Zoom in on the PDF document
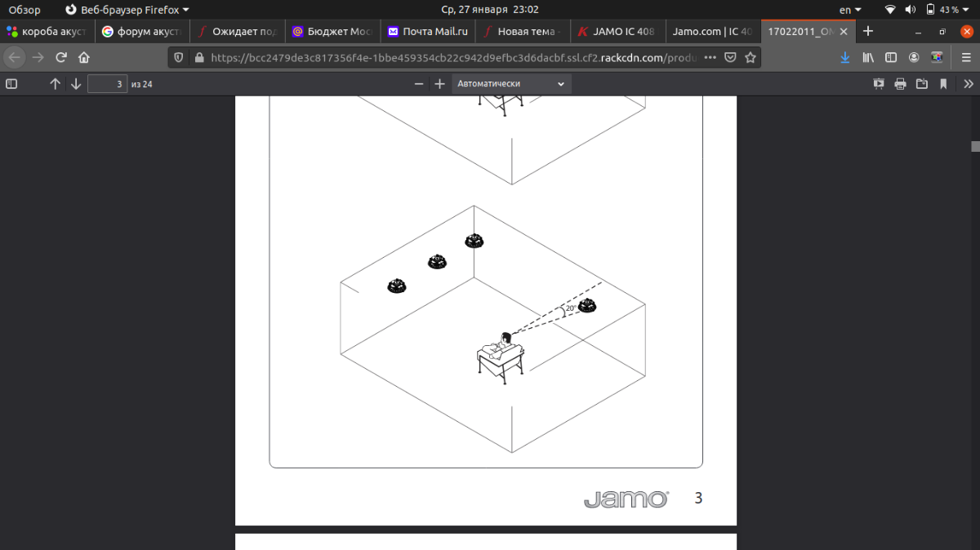The height and width of the screenshot is (550, 980). click(x=439, y=84)
